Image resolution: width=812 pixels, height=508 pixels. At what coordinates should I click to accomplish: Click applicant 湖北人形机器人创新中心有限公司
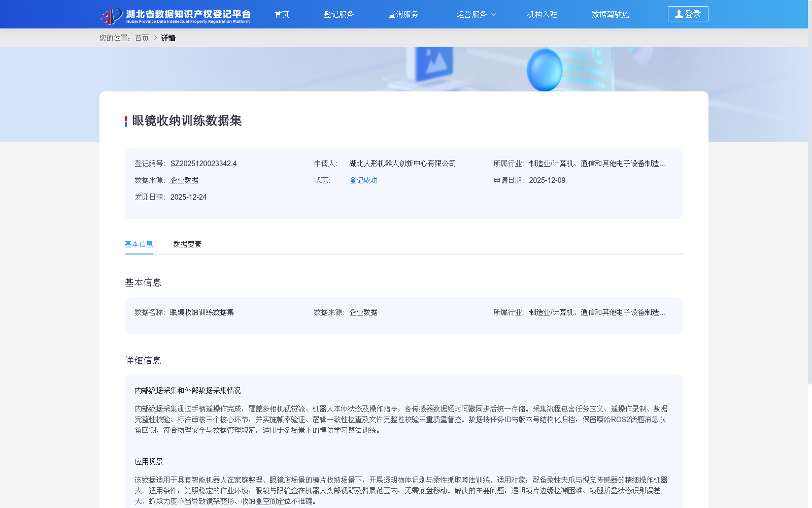[x=402, y=164]
